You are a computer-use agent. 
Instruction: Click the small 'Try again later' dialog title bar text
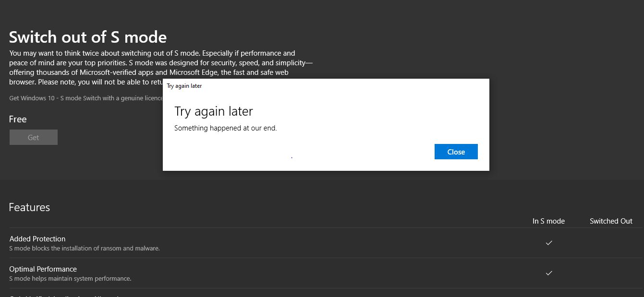coord(184,86)
